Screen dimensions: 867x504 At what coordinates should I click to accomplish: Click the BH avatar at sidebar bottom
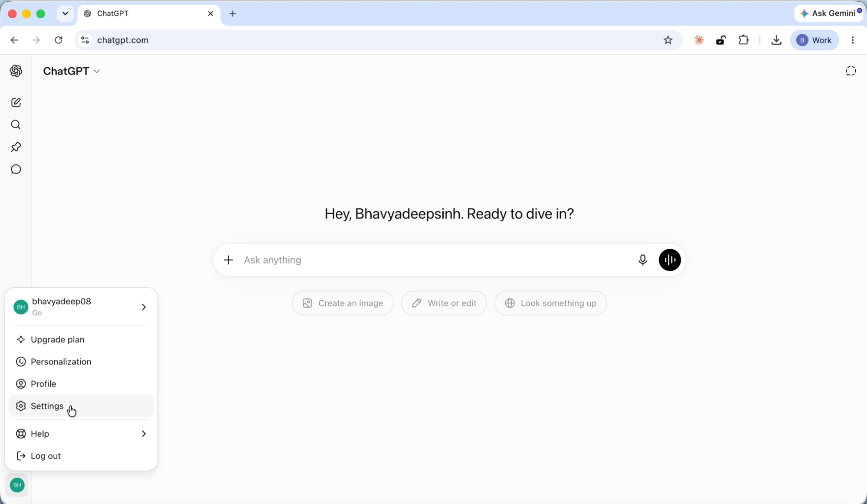pos(17,485)
